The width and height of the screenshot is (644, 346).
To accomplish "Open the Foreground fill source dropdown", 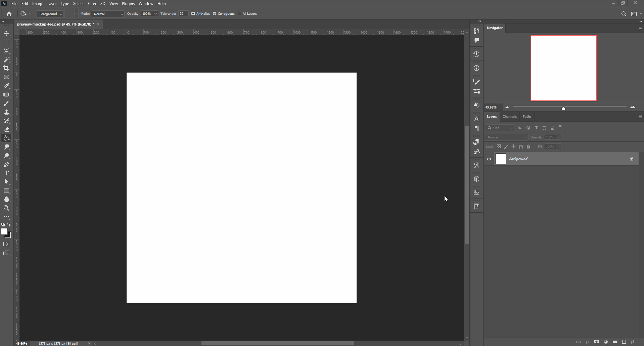I will [50, 14].
